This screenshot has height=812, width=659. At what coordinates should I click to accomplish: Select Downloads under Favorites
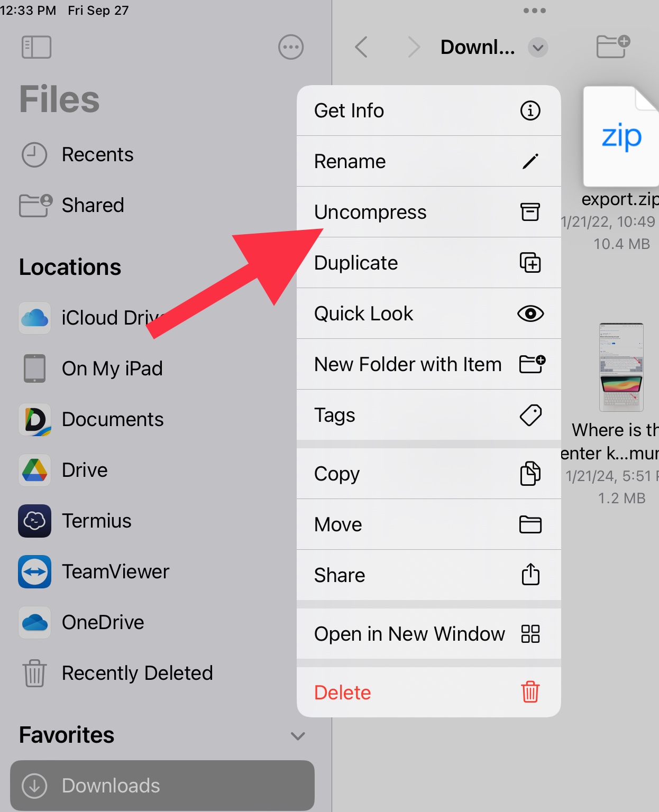point(162,786)
